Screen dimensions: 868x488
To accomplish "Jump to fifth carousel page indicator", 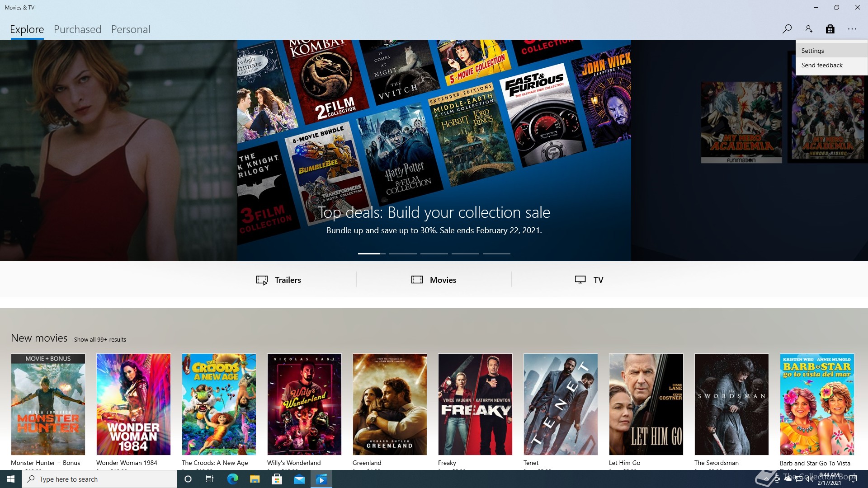I will [496, 253].
